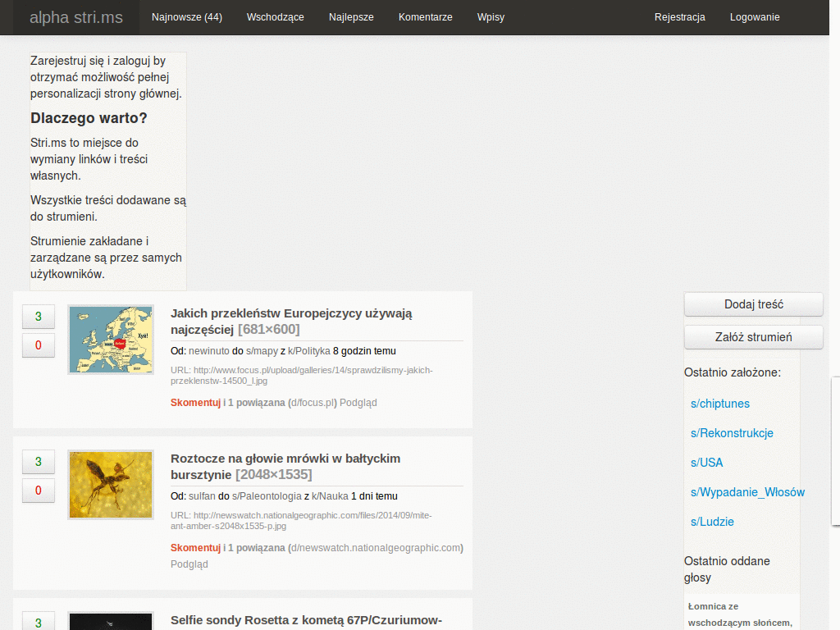This screenshot has height=630, width=840.
Task: Open the amber ant thumbnail
Action: pos(111,485)
